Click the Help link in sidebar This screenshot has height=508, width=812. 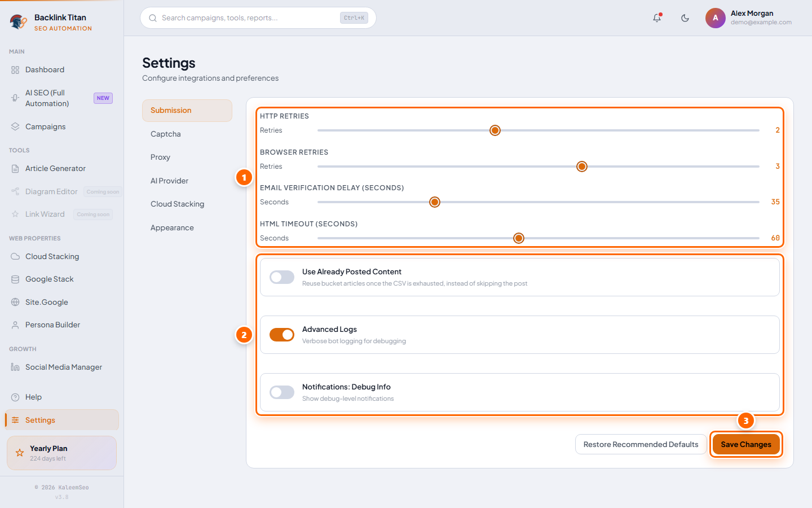(x=62, y=397)
